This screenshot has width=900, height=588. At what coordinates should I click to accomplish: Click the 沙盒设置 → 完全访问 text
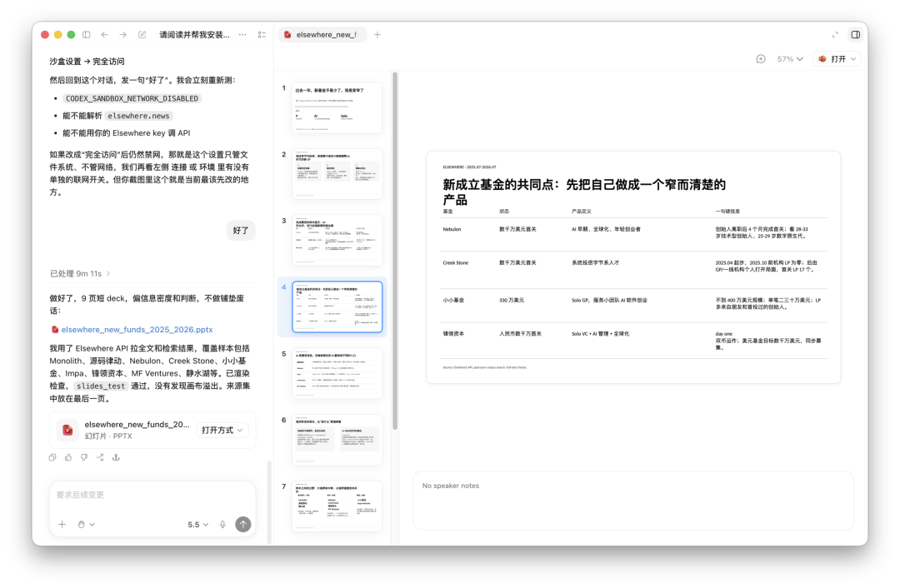tap(87, 62)
